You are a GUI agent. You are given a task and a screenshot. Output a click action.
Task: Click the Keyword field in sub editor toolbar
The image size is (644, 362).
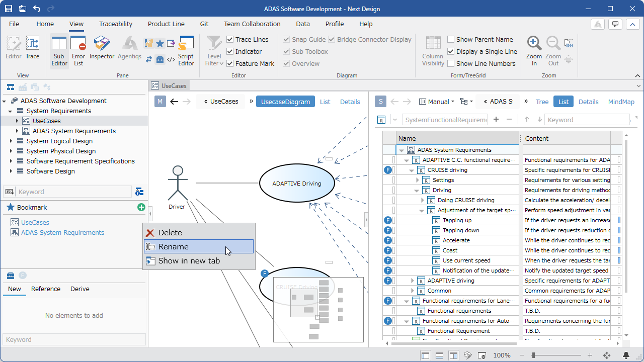[x=586, y=120]
